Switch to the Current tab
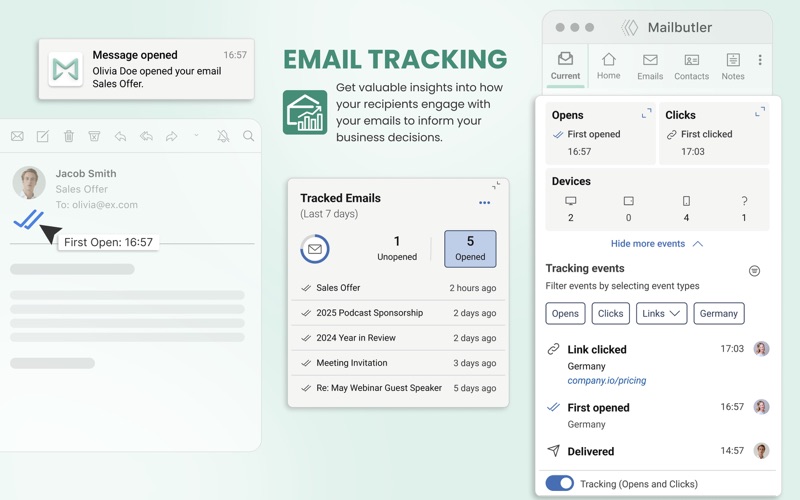The width and height of the screenshot is (800, 500). (565, 66)
